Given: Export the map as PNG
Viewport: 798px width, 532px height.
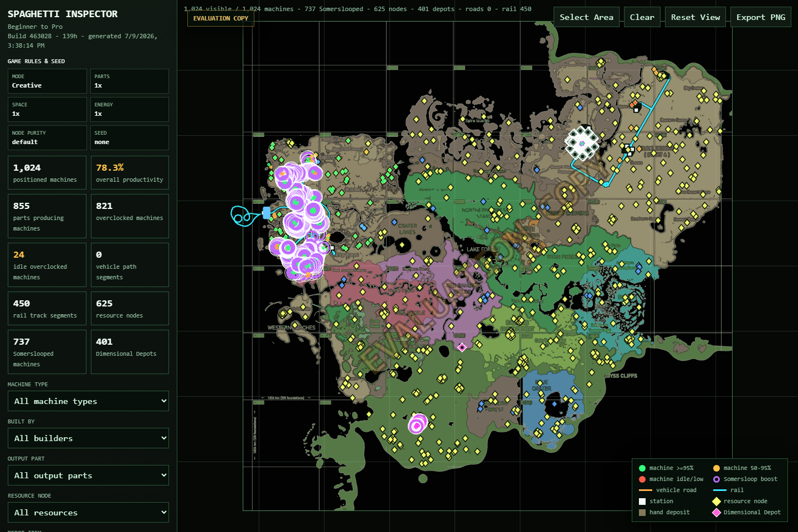Looking at the screenshot, I should coord(760,17).
